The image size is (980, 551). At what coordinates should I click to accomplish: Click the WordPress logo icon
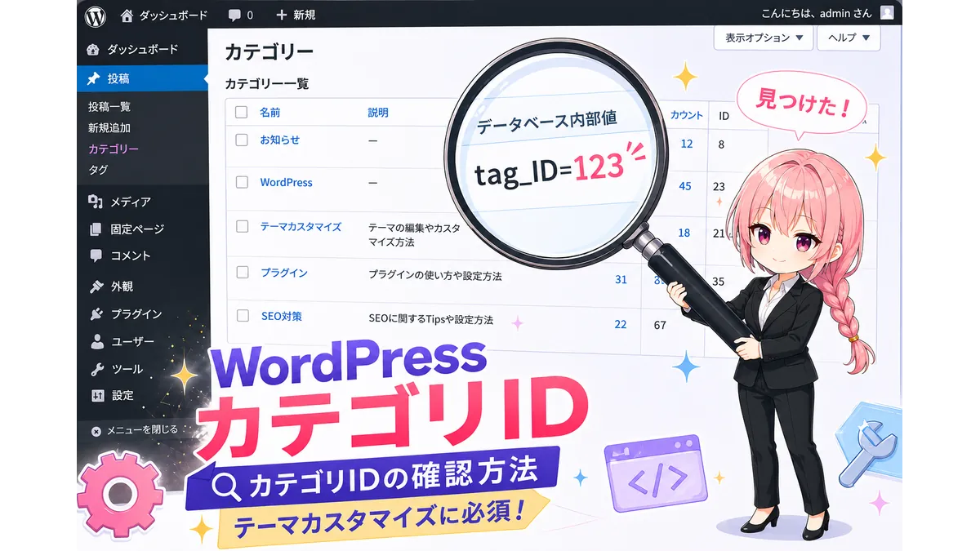coord(96,15)
